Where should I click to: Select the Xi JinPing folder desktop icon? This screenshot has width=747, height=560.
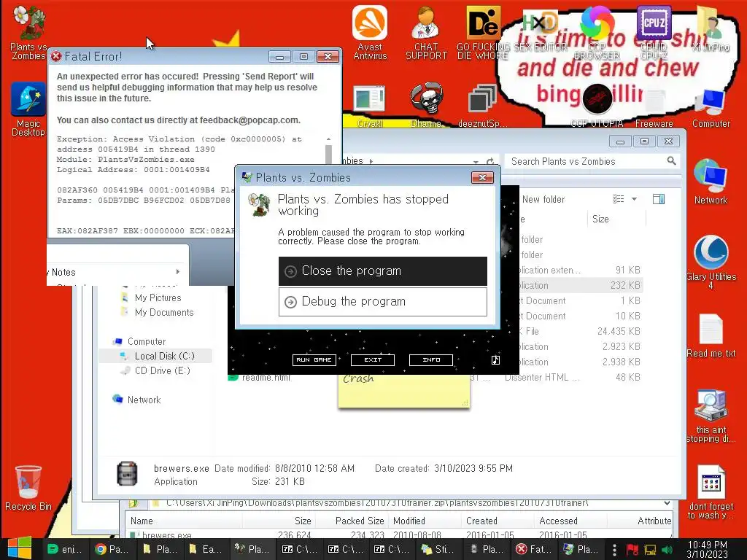pos(711,28)
